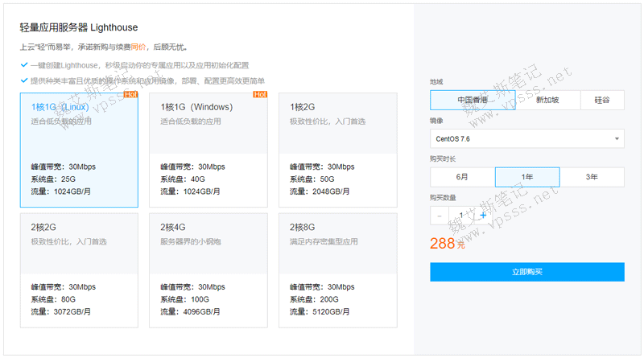Viewport: 644px width, 358px height.
Task: Select the 1核1G (Linux) plan card
Action: coord(79,150)
